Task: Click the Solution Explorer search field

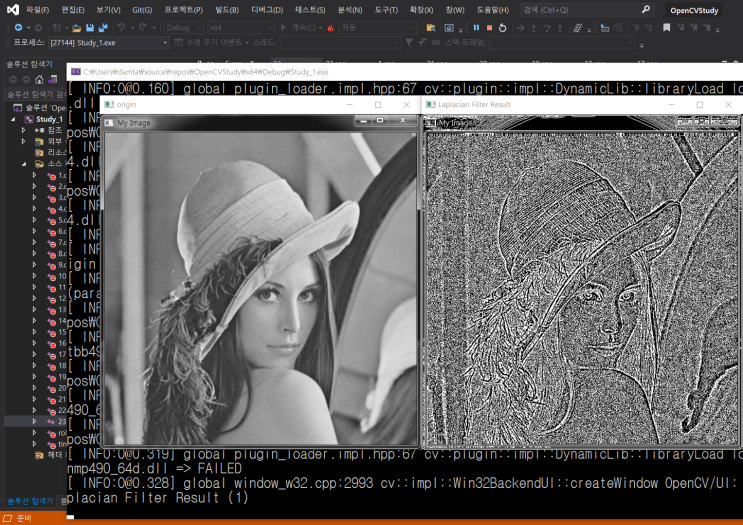Action: pyautogui.click(x=36, y=94)
